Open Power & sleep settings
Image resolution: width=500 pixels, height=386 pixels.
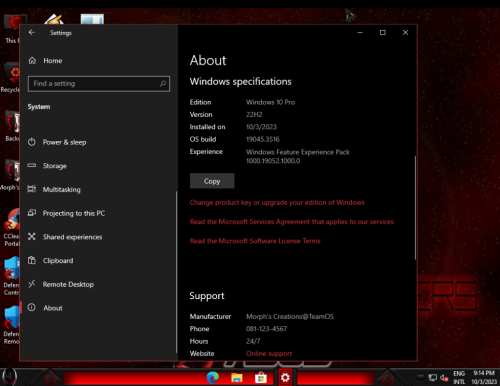pyautogui.click(x=98, y=142)
